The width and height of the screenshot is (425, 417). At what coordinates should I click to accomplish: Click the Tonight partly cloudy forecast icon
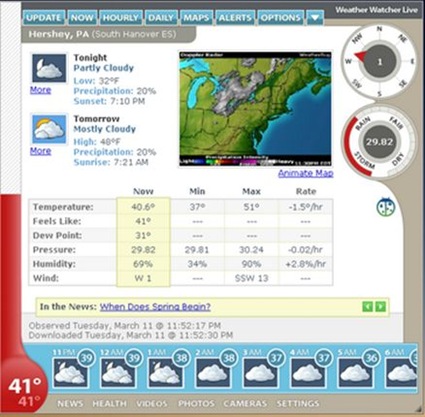[x=49, y=68]
